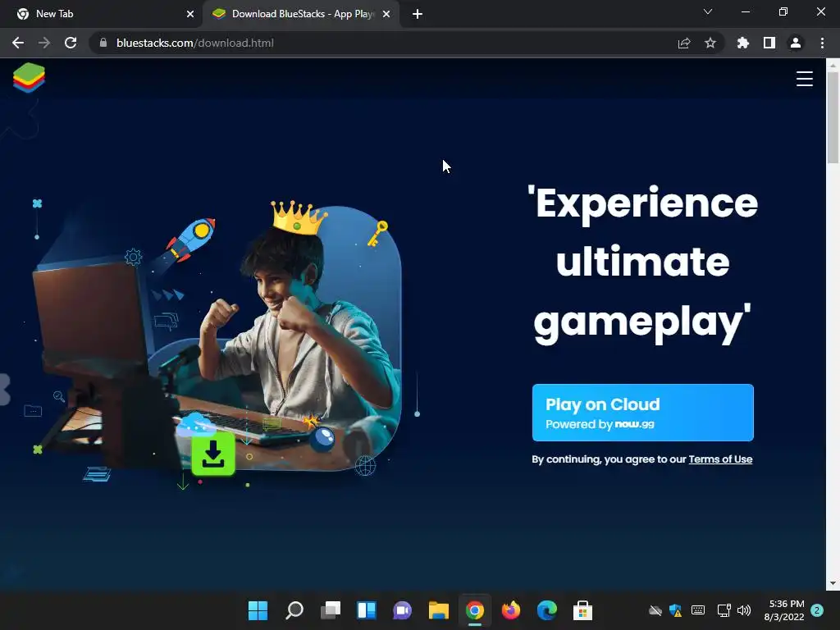Share this page via the share icon
Image resolution: width=840 pixels, height=630 pixels.
point(684,43)
